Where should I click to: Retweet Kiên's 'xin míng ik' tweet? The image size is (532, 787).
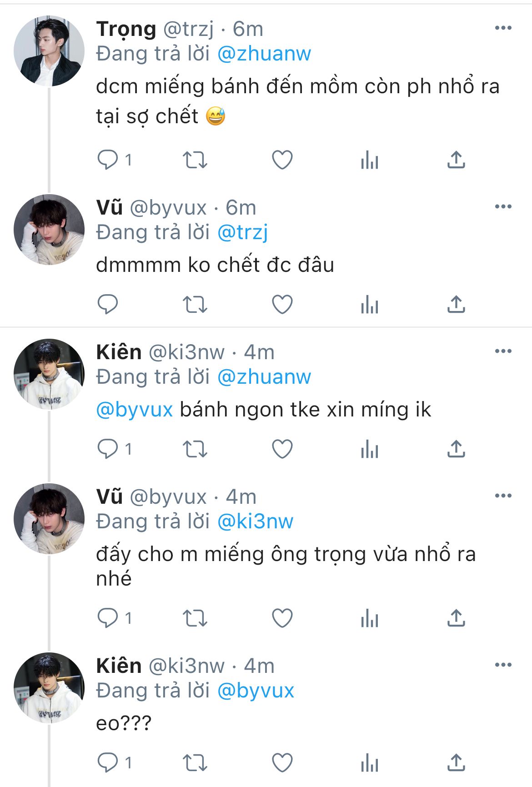[195, 449]
